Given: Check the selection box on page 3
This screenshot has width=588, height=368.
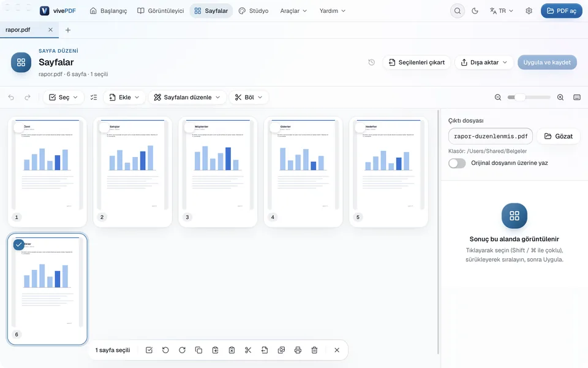Looking at the screenshot, I should pyautogui.click(x=189, y=128).
